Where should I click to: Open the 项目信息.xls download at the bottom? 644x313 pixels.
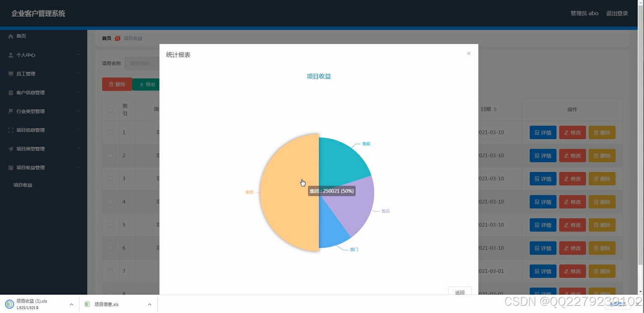click(107, 304)
